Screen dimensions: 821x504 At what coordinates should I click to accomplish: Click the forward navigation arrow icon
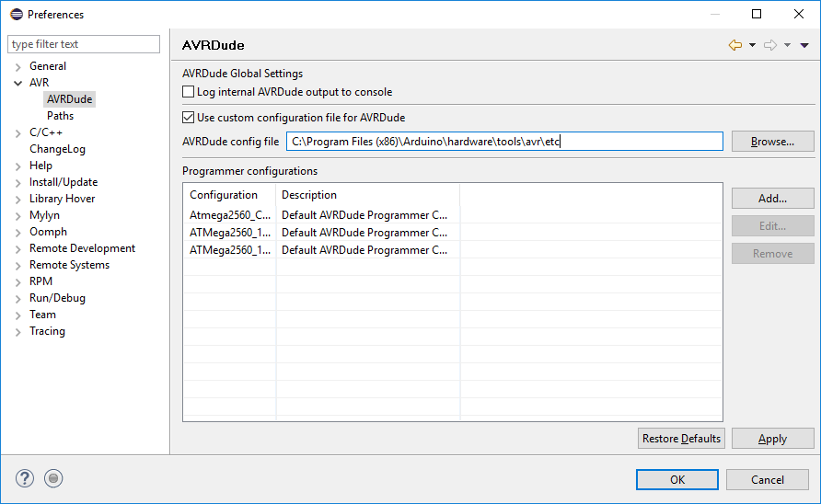click(x=770, y=45)
